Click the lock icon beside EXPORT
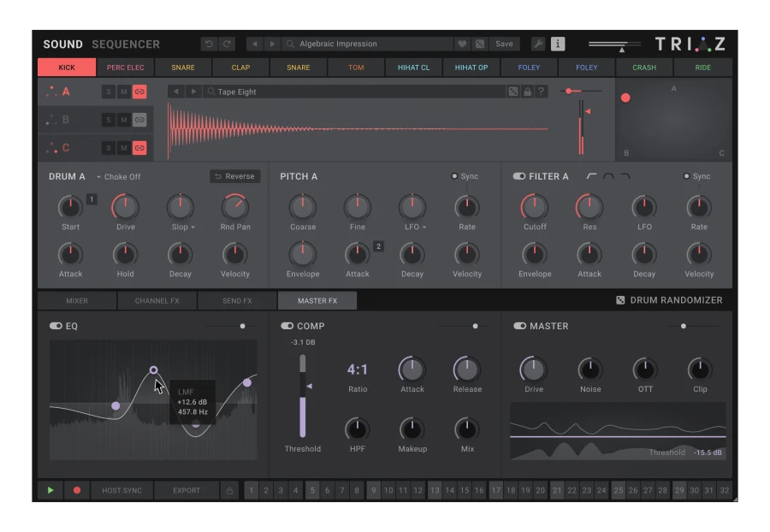The image size is (770, 532). click(229, 490)
